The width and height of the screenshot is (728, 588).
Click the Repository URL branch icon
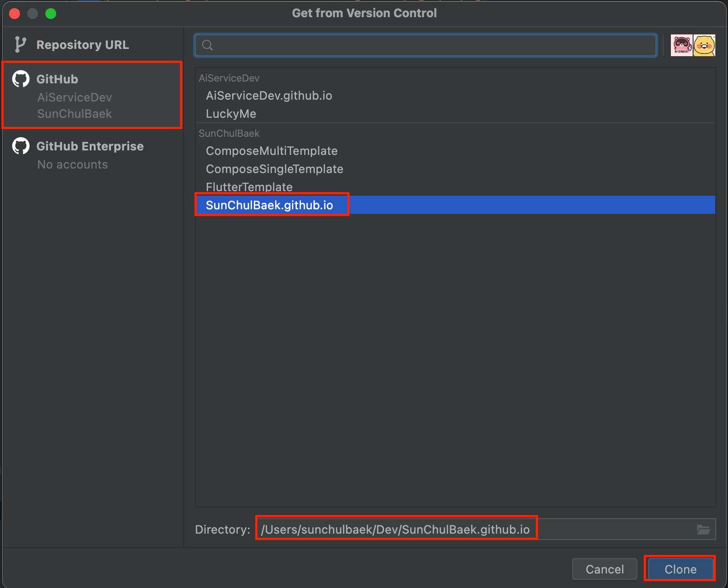point(20,44)
